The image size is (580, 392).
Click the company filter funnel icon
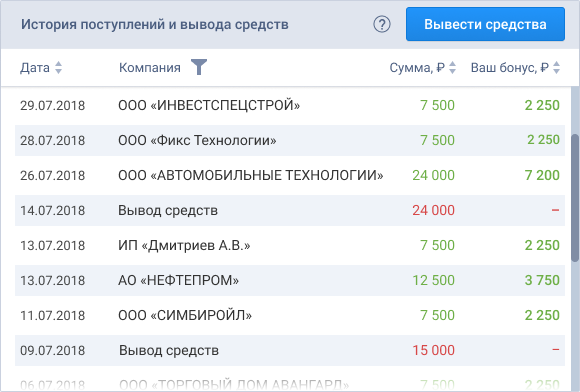[199, 67]
